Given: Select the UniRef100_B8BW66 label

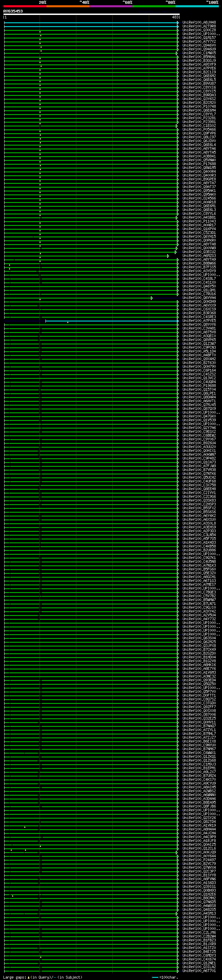Looking at the screenshot, I should coord(199,263).
